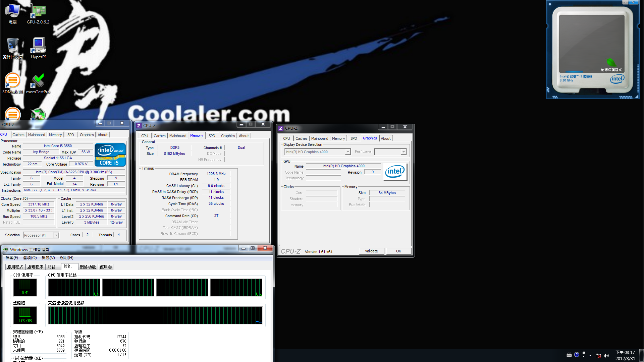
Task: Close the Intel CPU gadget
Action: pyautogui.click(x=634, y=2)
